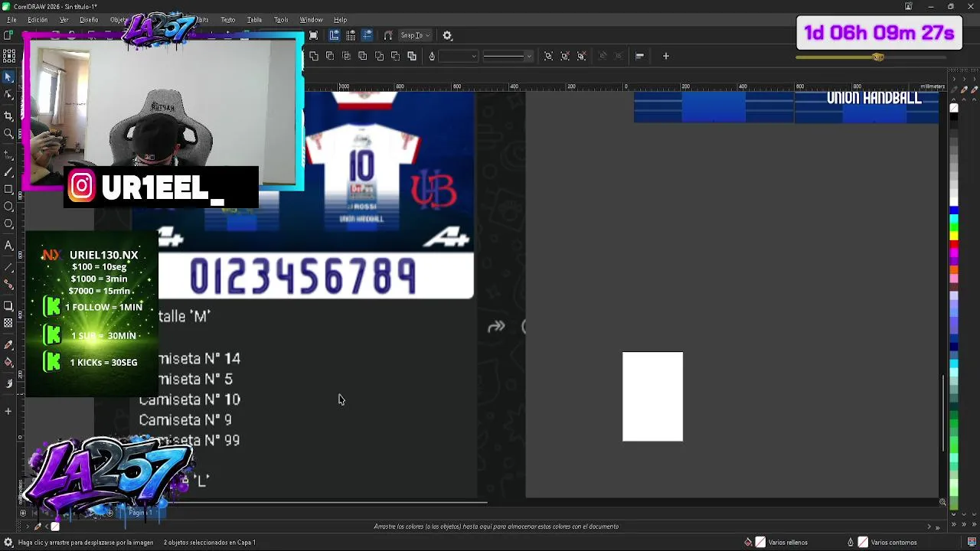Click the plus to customize the toolbox
Viewport: 980px width, 551px height.
pos(8,412)
